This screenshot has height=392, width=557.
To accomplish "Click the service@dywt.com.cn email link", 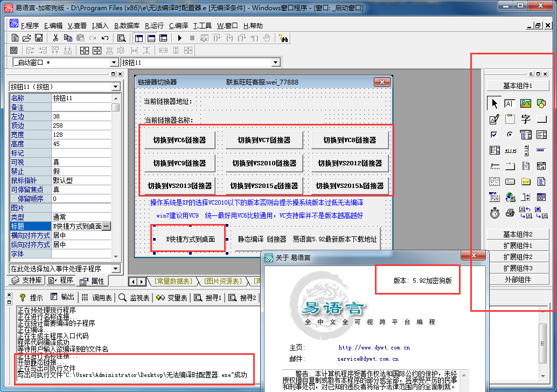I will (x=368, y=359).
